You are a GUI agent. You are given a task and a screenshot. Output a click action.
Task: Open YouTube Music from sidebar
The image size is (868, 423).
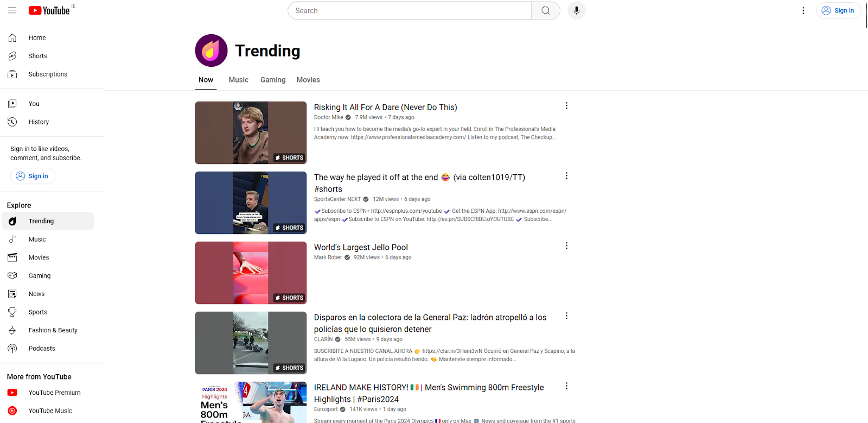50,411
